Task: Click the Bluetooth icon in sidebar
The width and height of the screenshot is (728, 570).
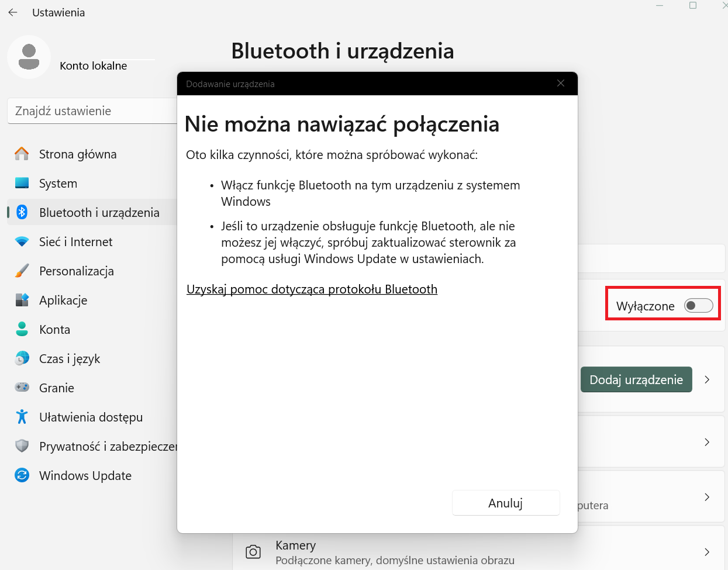Action: click(x=22, y=212)
